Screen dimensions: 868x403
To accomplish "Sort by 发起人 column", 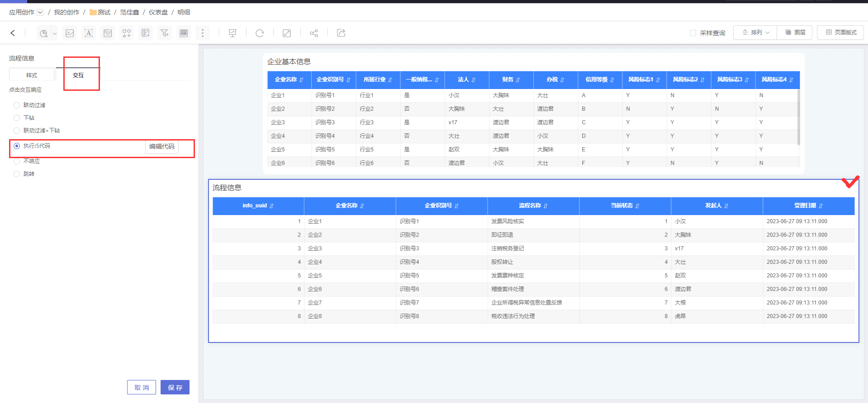I will 726,206.
